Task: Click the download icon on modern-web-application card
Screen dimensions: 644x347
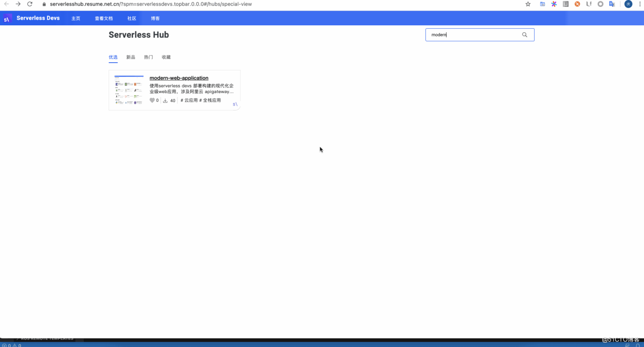Action: 165,100
